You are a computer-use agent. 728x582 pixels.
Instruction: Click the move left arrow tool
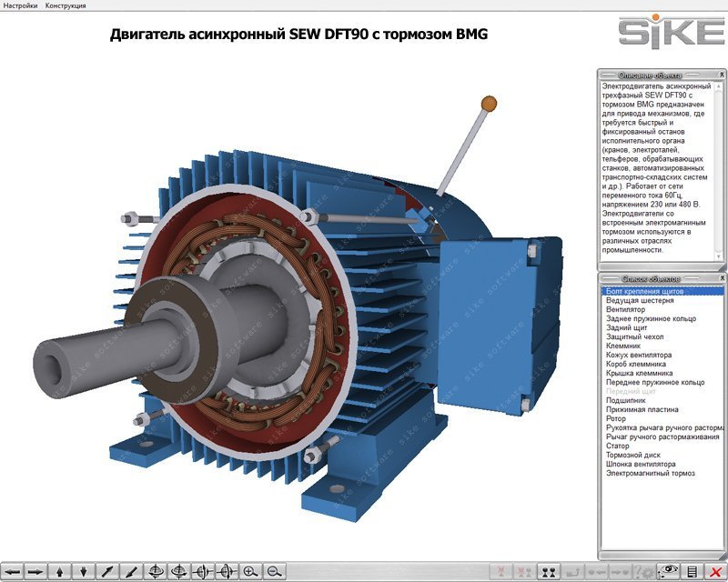(x=13, y=572)
